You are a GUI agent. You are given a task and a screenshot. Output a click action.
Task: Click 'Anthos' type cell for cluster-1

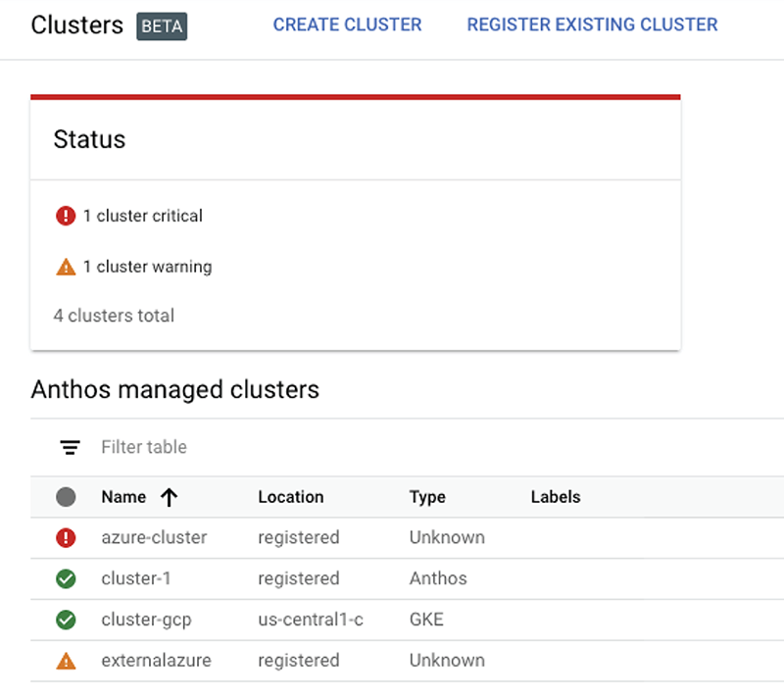coord(438,578)
